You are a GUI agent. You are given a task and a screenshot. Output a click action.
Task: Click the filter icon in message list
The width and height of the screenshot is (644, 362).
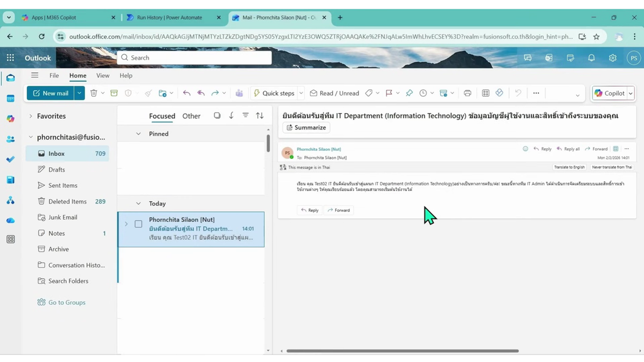coord(245,116)
